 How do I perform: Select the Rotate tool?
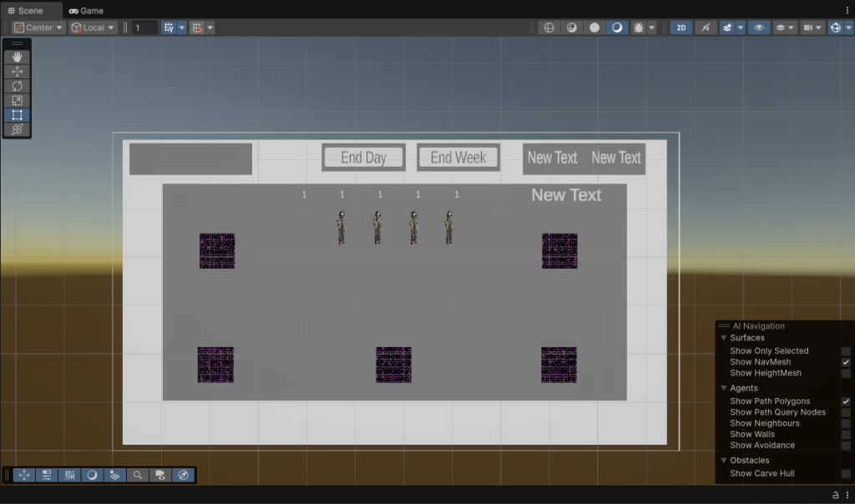click(17, 86)
